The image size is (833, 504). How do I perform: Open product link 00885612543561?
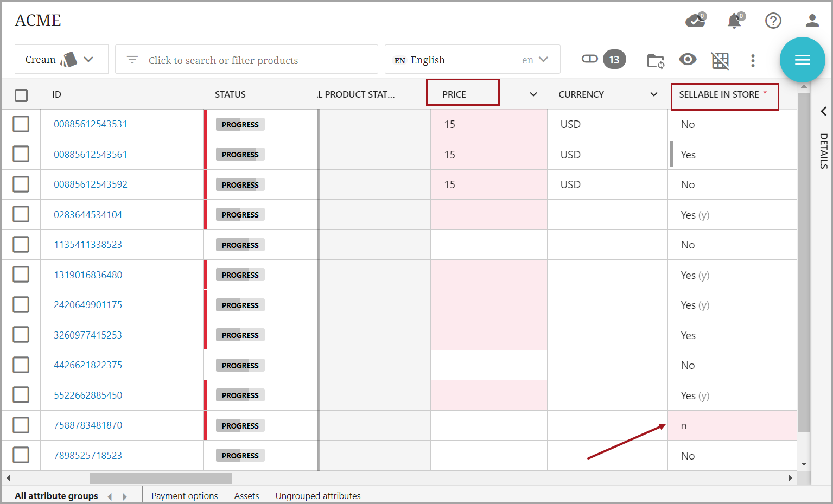91,155
